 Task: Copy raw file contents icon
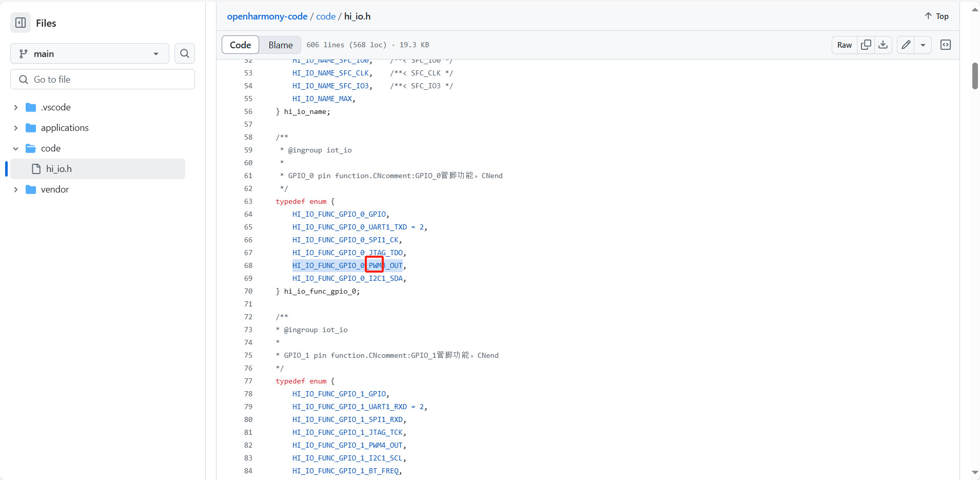click(866, 45)
